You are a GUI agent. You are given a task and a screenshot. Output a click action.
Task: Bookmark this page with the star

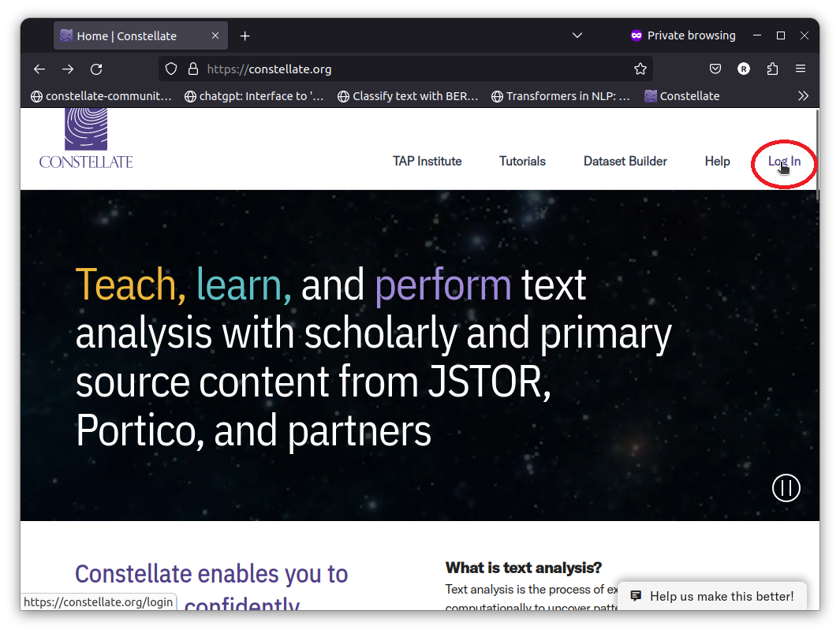click(x=640, y=69)
